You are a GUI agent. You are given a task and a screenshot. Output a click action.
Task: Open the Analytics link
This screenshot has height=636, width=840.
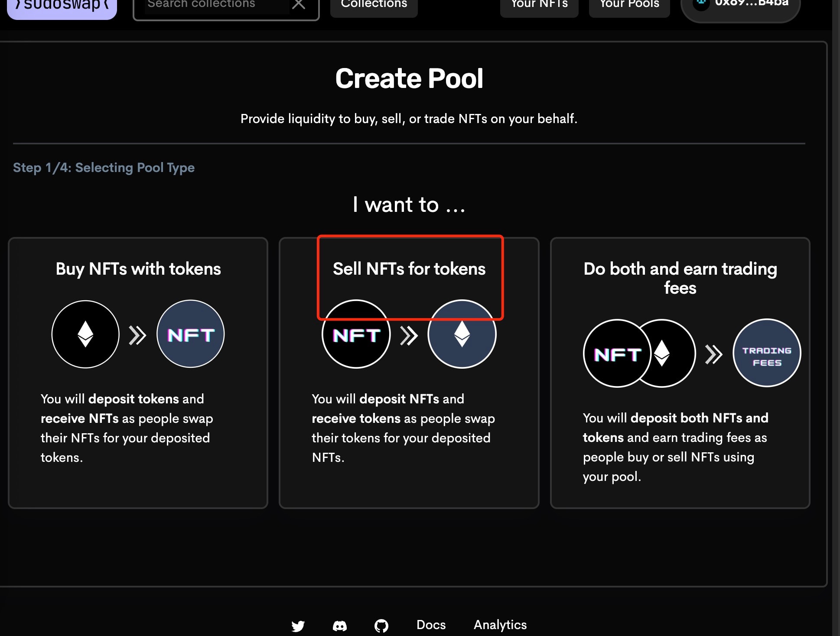500,625
